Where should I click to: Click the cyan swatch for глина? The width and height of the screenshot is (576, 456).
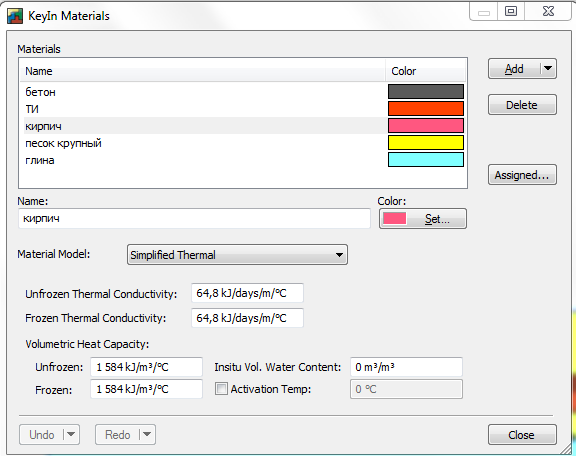coord(426,159)
